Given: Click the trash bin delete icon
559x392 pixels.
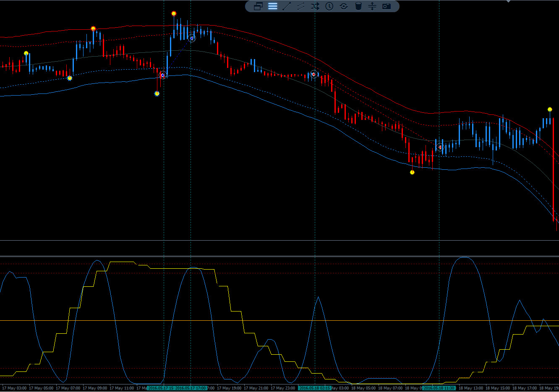Looking at the screenshot, I should [x=358, y=6].
